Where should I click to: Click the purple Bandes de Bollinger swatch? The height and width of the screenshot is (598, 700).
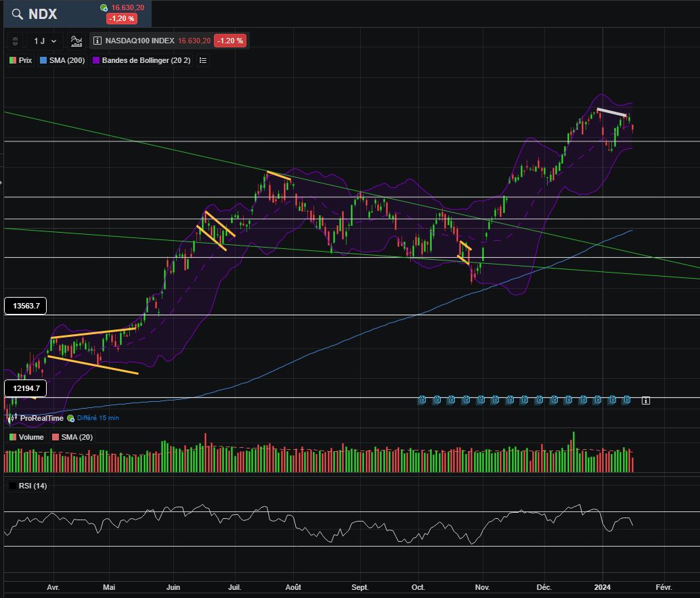pos(96,60)
